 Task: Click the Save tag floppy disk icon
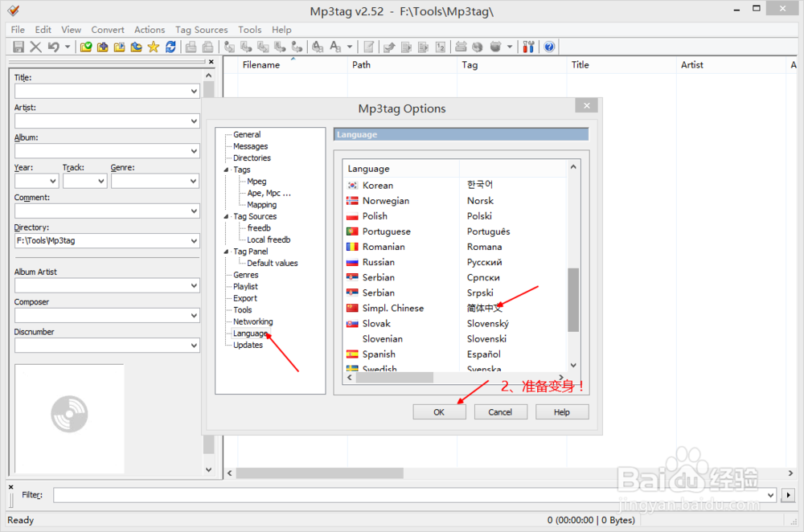(18, 47)
